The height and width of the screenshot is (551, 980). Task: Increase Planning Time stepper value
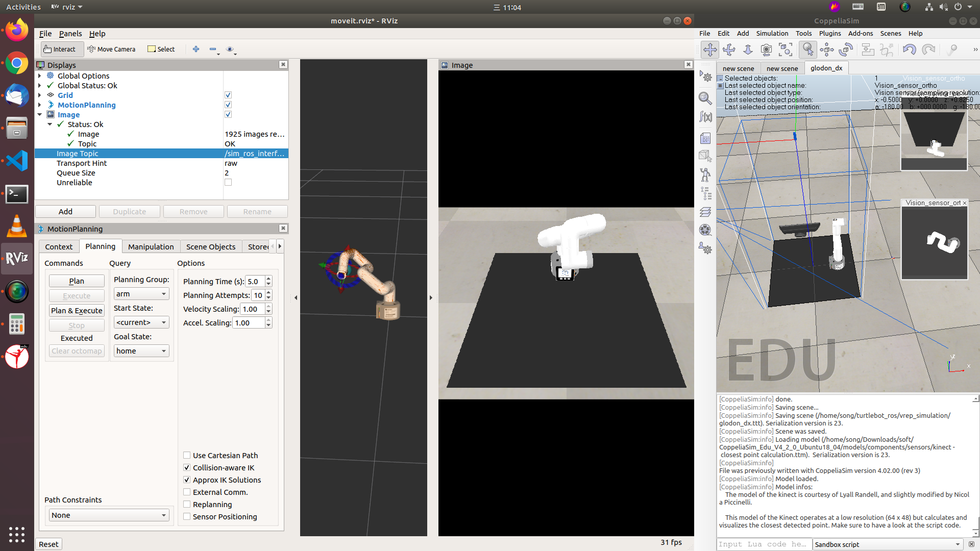tap(268, 279)
